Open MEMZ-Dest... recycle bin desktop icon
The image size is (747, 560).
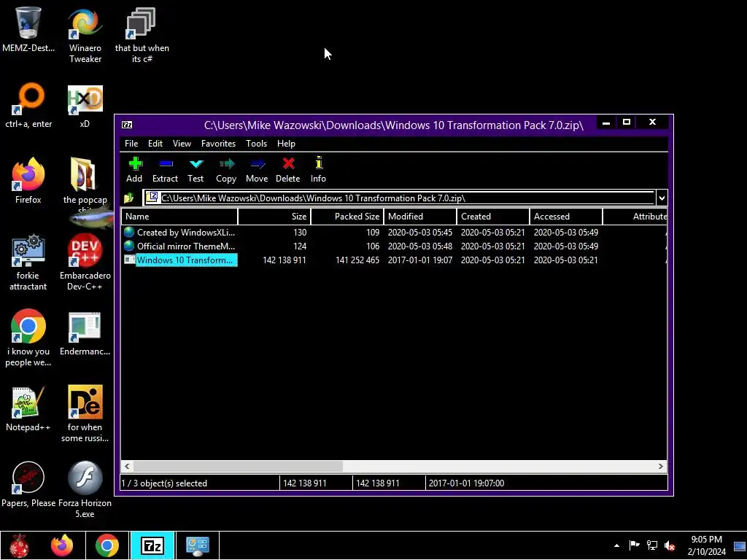click(x=28, y=29)
